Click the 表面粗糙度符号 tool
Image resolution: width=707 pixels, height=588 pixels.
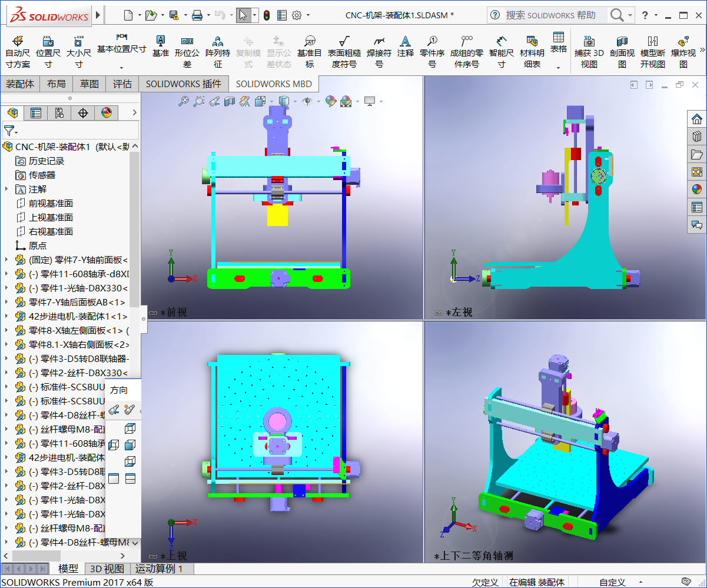(344, 51)
